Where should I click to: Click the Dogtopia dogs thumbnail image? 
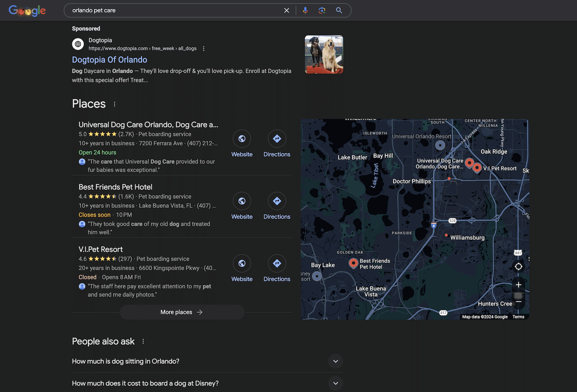pyautogui.click(x=324, y=55)
